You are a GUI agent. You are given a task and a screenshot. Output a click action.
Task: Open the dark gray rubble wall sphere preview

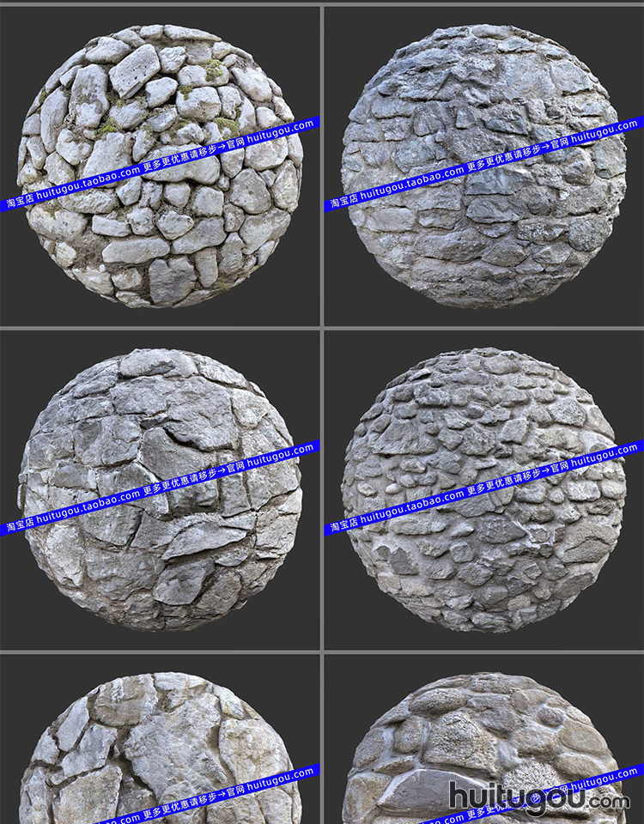click(x=484, y=166)
